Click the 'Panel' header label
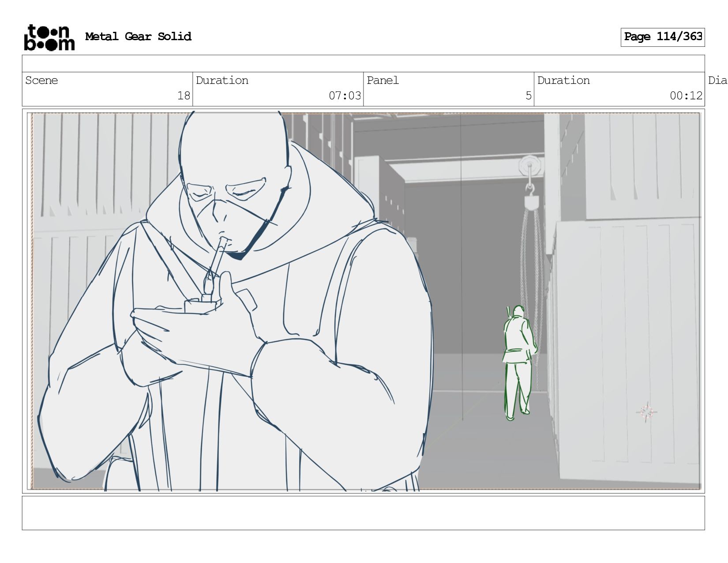Screen dimensions: 728x563 383,80
